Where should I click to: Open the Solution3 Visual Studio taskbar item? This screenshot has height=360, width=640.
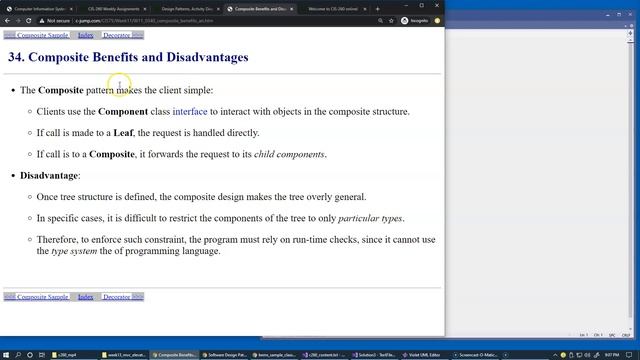375,355
